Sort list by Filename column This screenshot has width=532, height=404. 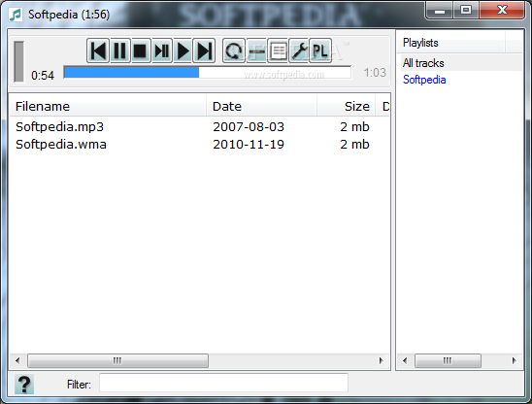click(108, 106)
